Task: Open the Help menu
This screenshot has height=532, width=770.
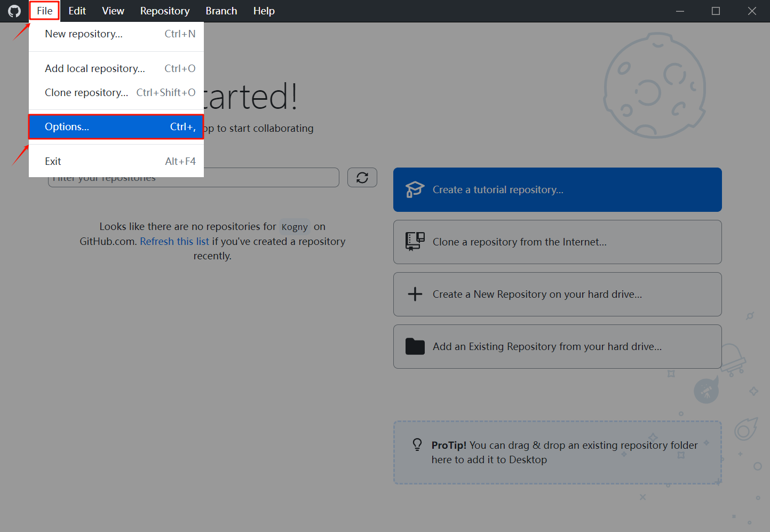Action: pyautogui.click(x=264, y=11)
